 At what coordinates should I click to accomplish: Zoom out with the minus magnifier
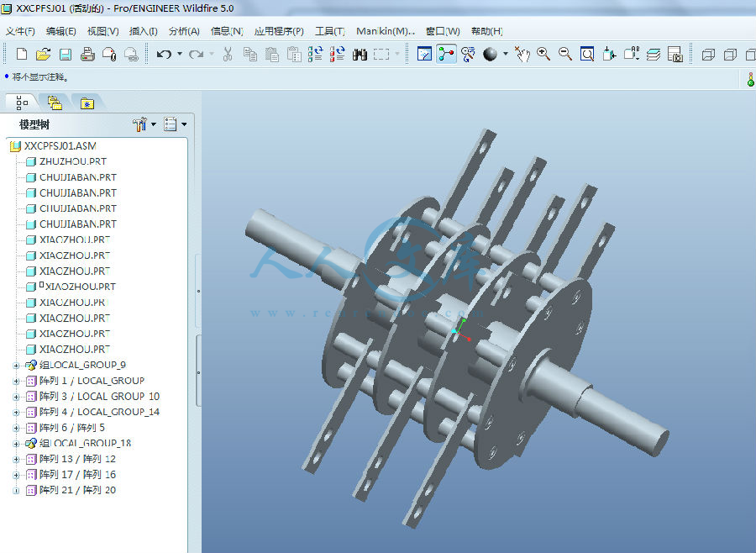click(565, 54)
